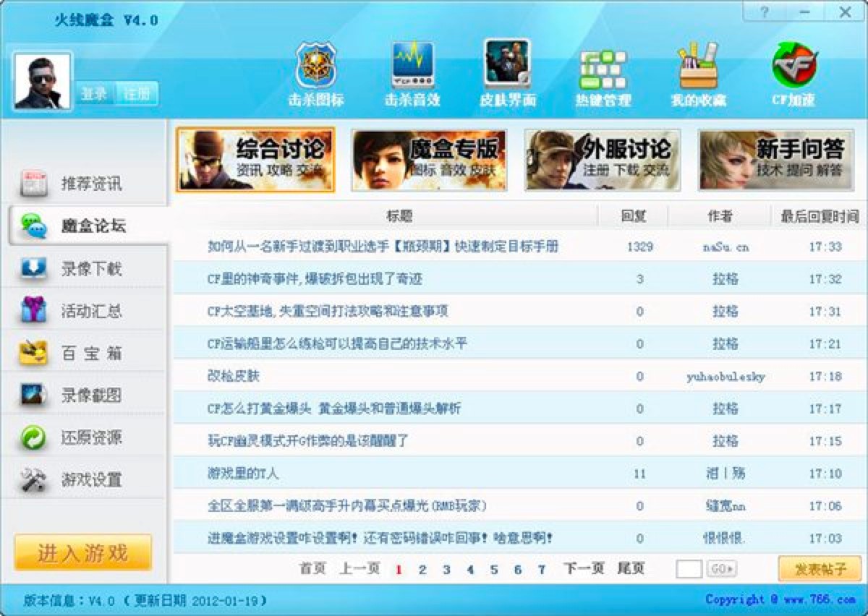Go to 下一页 next page

[584, 569]
